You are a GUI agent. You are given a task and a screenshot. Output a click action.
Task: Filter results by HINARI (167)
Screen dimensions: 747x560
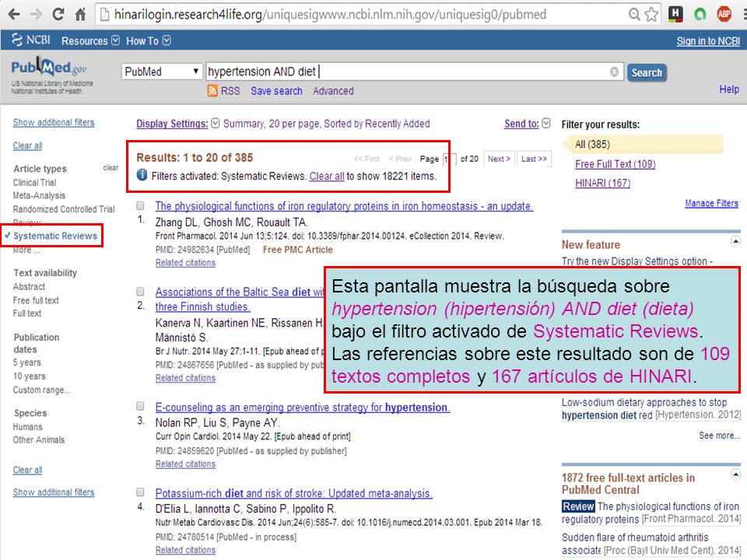[602, 184]
